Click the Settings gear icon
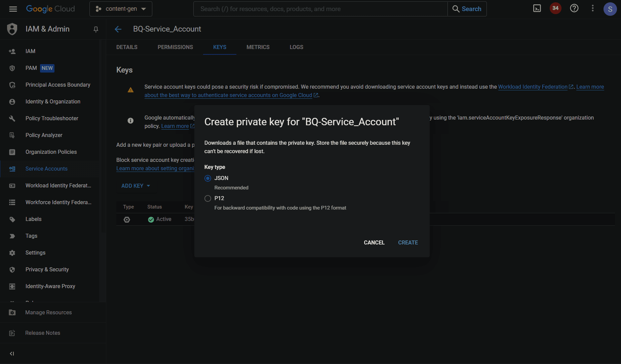Screen dimensions: 621x364 (12, 253)
